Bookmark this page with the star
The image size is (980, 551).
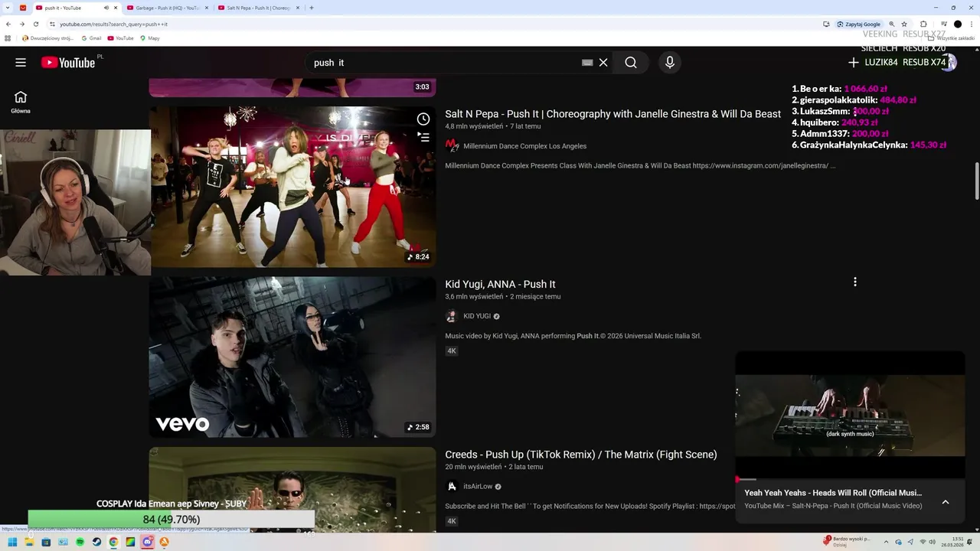click(904, 24)
